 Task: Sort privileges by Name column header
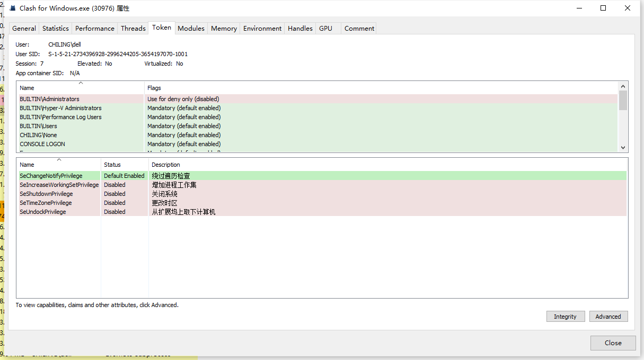59,165
